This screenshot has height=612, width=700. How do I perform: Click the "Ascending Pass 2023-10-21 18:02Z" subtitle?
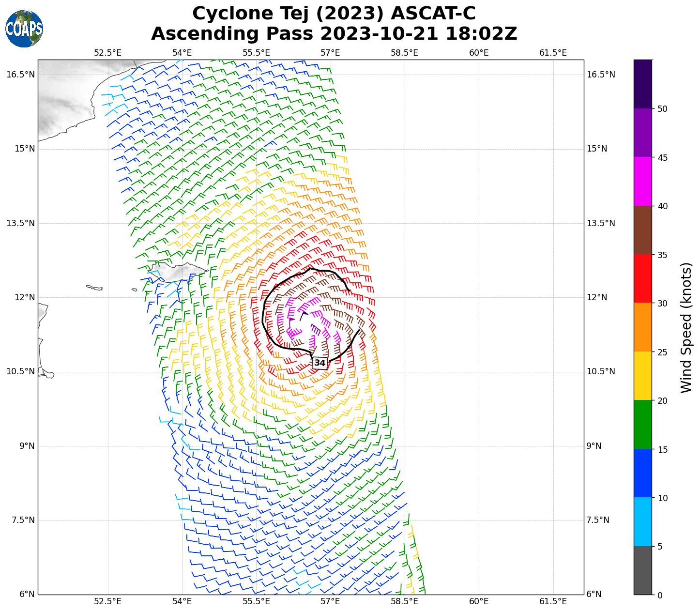click(334, 34)
